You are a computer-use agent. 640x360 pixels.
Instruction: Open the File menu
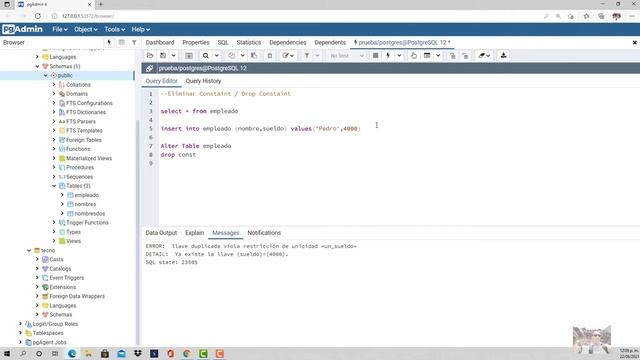pyautogui.click(x=60, y=29)
